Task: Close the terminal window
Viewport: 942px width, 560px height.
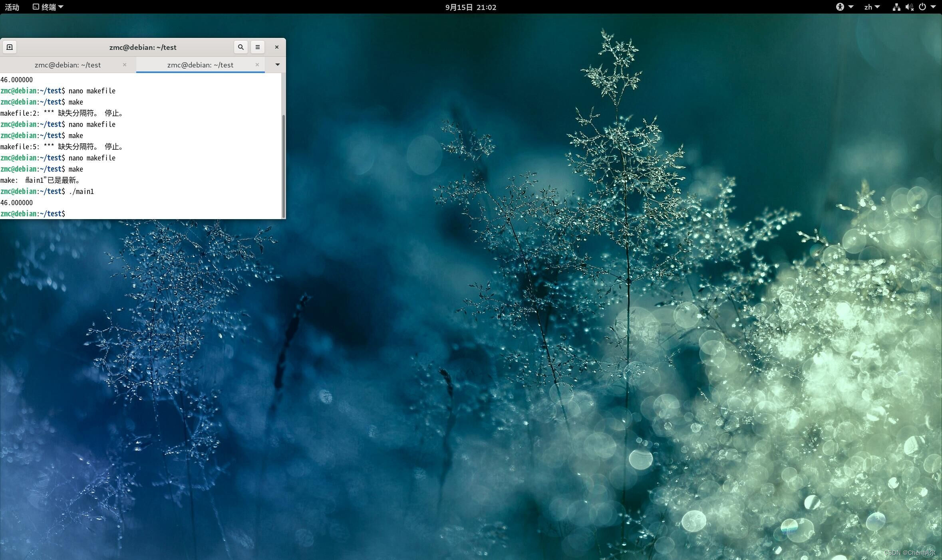Action: 276,47
